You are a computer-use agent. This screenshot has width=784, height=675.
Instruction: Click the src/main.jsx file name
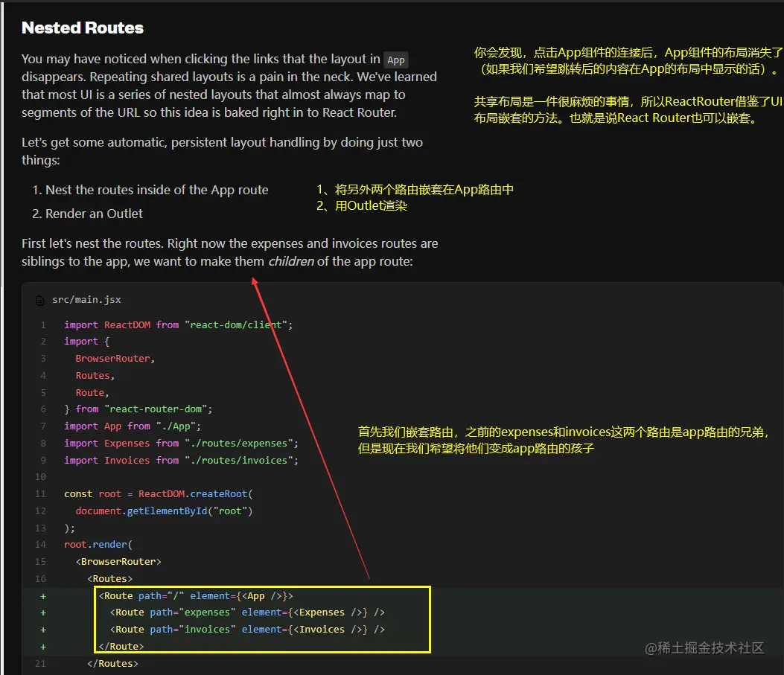coord(86,300)
